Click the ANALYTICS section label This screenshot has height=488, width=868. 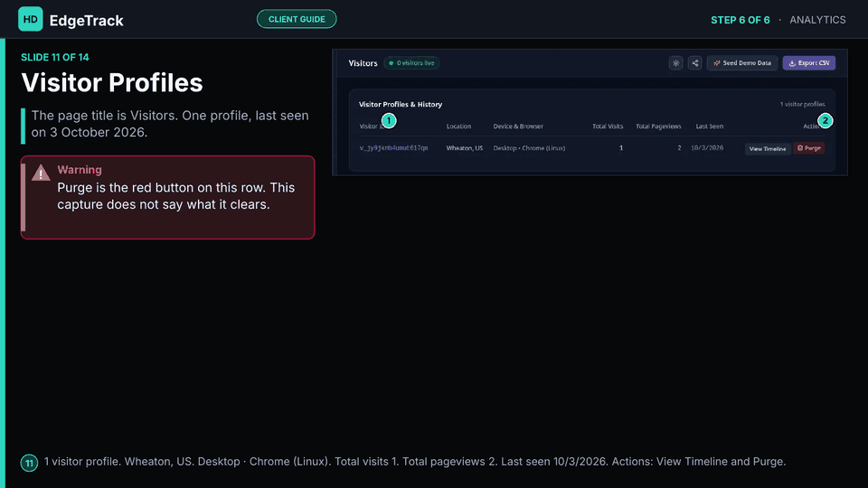[x=817, y=20]
